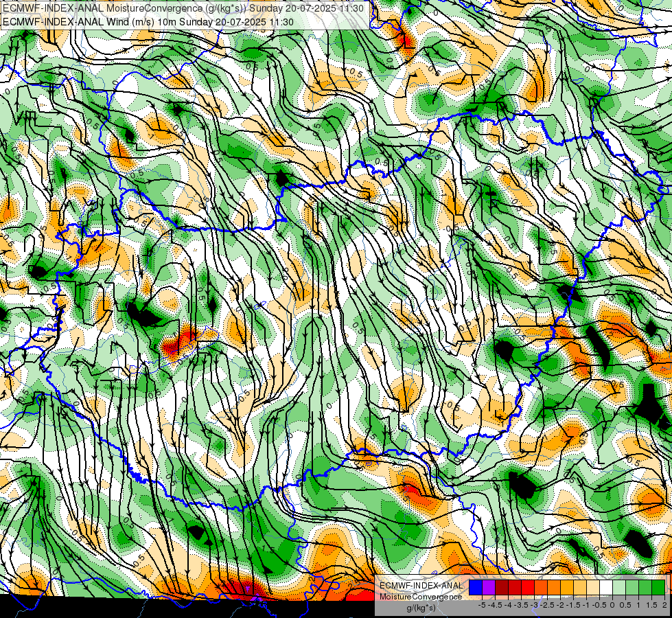This screenshot has width=672, height=618.
Task: Select the red swatch for -4 to -3.5
Action: pos(515,588)
